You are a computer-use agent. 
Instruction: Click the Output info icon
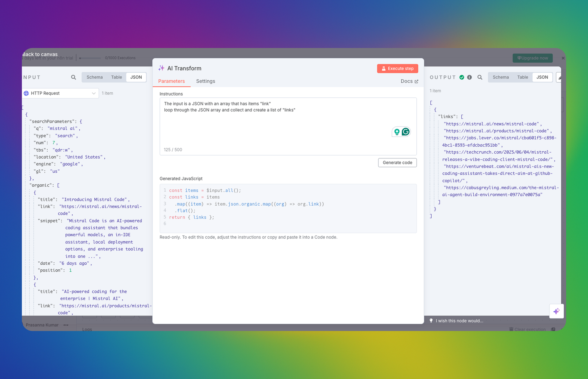pos(470,77)
